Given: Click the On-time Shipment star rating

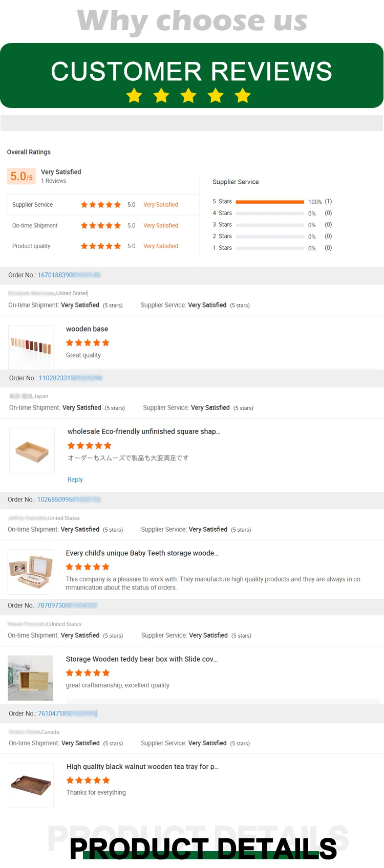Looking at the screenshot, I should pos(101,226).
